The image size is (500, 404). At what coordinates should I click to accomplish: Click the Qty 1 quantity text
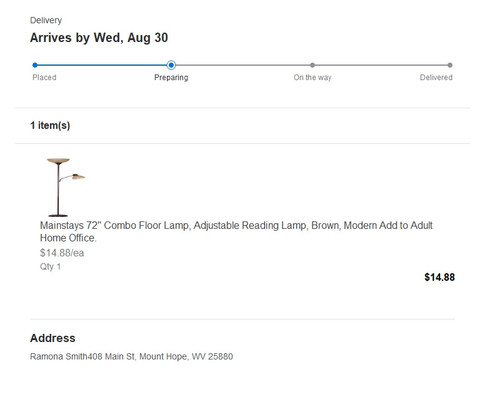[x=50, y=267]
